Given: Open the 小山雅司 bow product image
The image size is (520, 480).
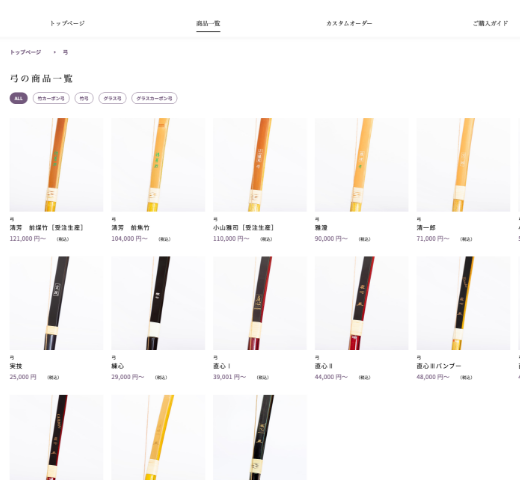Looking at the screenshot, I should coord(260,165).
